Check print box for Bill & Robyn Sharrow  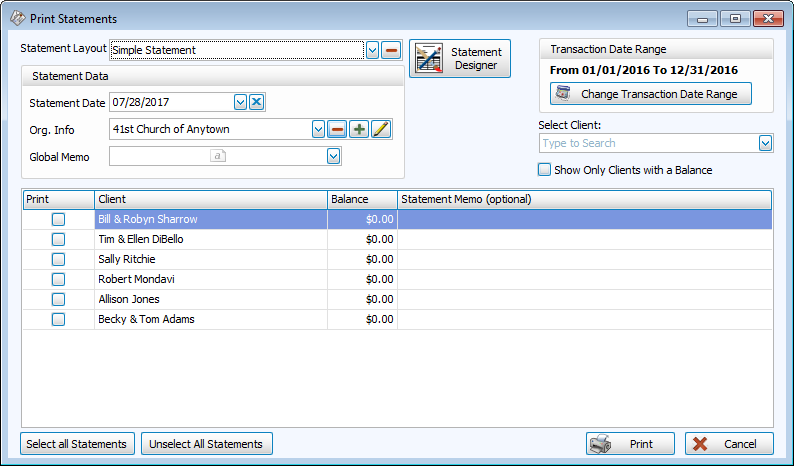[x=58, y=219]
